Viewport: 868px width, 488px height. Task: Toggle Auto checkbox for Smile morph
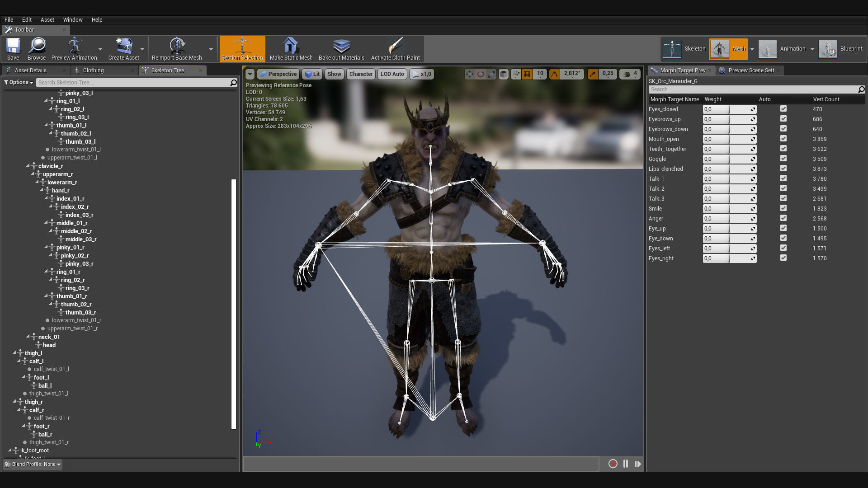click(x=783, y=208)
